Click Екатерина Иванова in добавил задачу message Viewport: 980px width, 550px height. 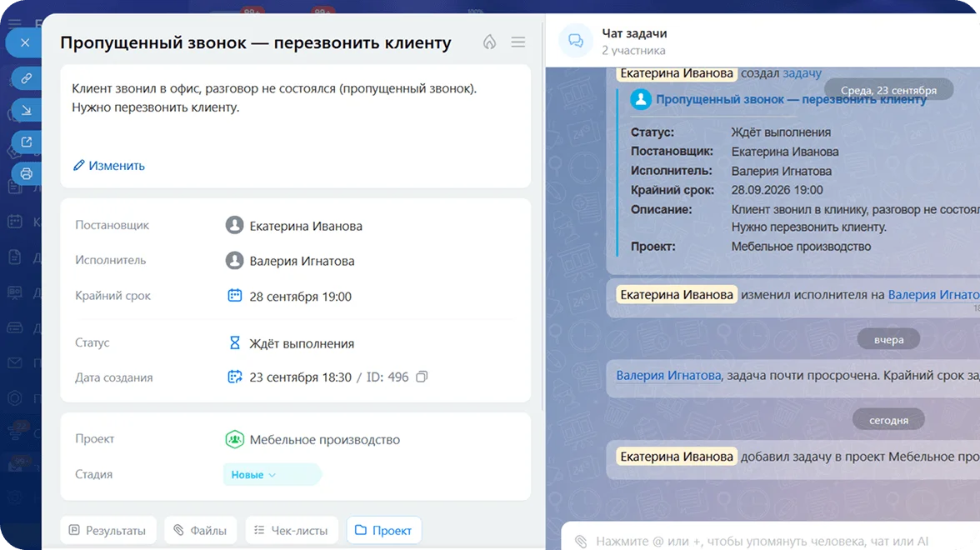(x=677, y=457)
